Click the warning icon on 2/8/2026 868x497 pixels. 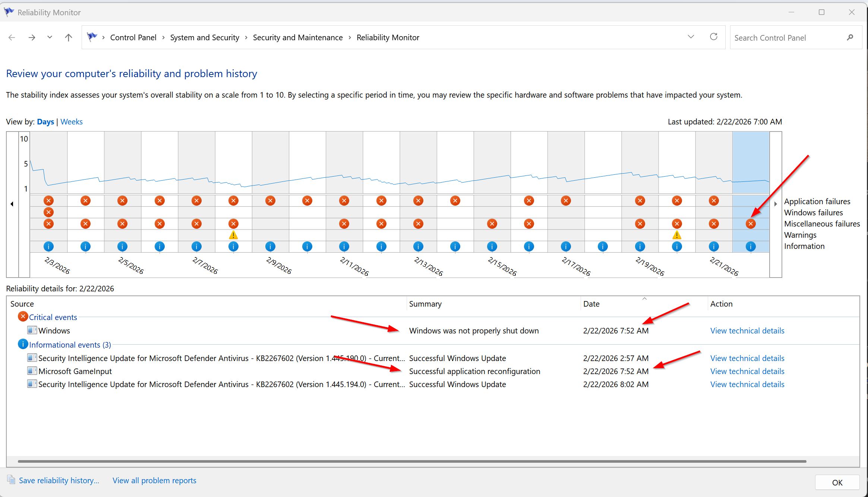tap(233, 235)
